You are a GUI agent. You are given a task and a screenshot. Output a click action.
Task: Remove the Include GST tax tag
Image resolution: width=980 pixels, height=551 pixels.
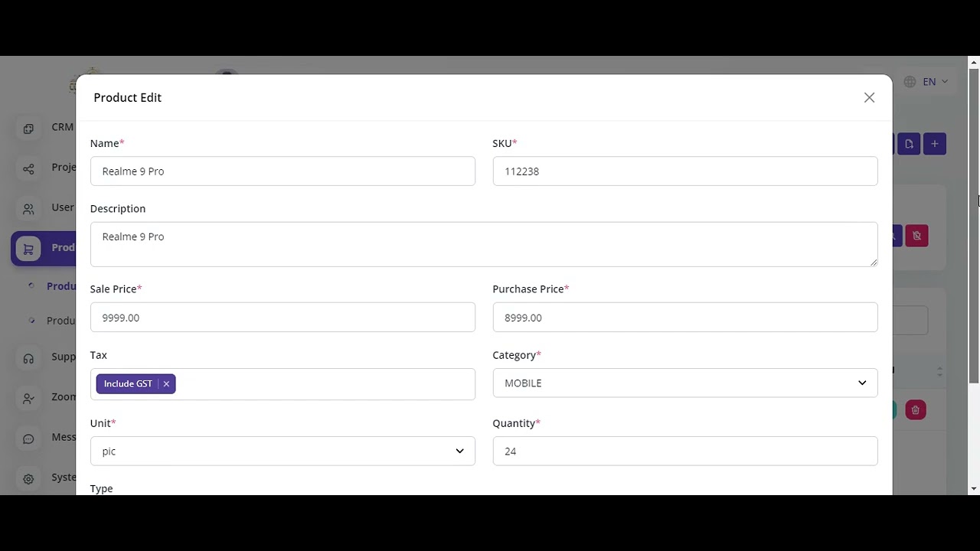pyautogui.click(x=166, y=384)
